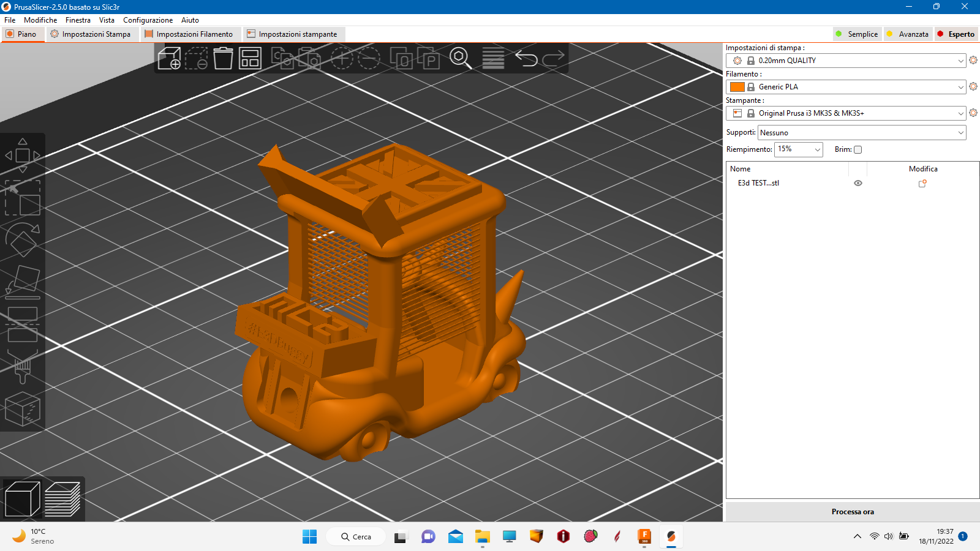This screenshot has width=980, height=551.
Task: Click the Undo arrow icon
Action: pos(526,58)
